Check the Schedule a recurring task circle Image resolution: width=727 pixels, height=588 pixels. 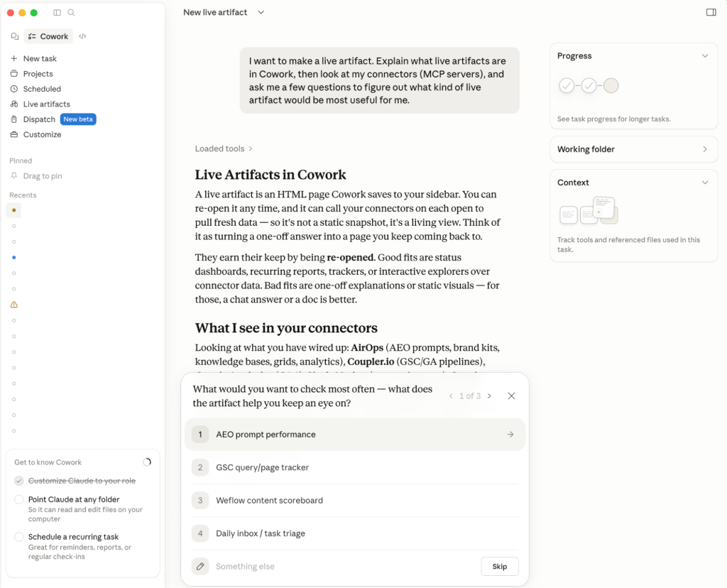coord(19,537)
